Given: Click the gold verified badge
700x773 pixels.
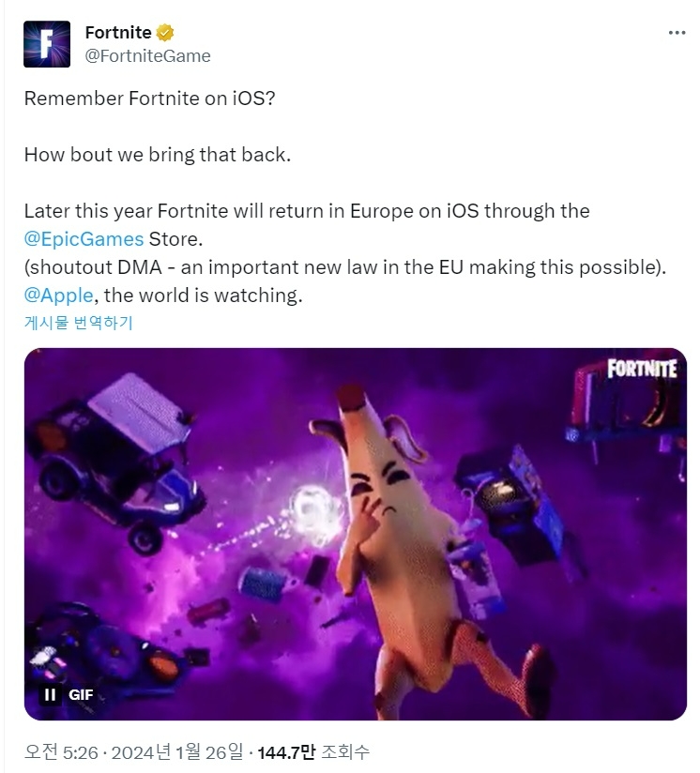Looking at the screenshot, I should [165, 33].
